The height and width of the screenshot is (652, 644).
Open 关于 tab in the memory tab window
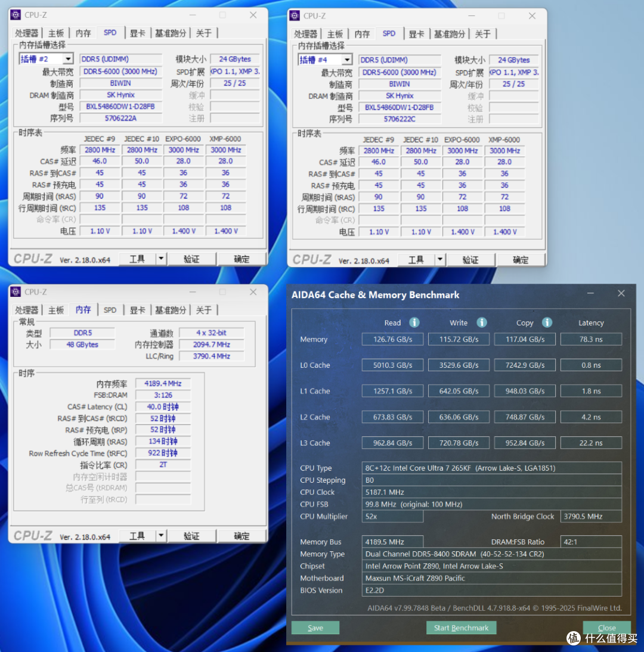(204, 310)
